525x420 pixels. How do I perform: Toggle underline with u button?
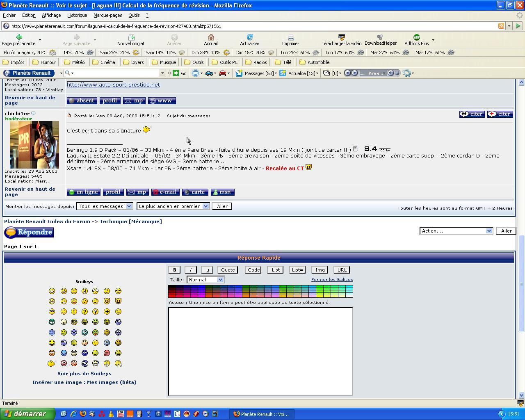point(207,270)
